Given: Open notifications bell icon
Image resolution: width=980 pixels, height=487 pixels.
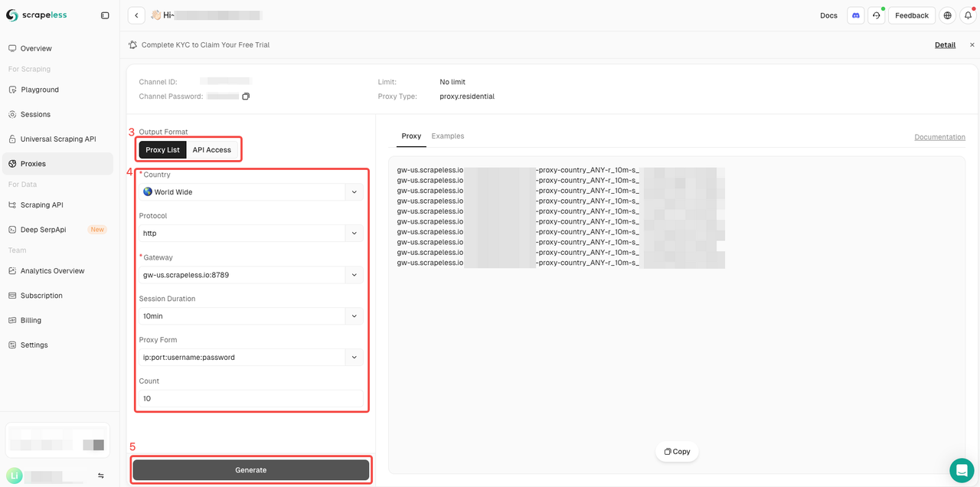Looking at the screenshot, I should click(968, 15).
